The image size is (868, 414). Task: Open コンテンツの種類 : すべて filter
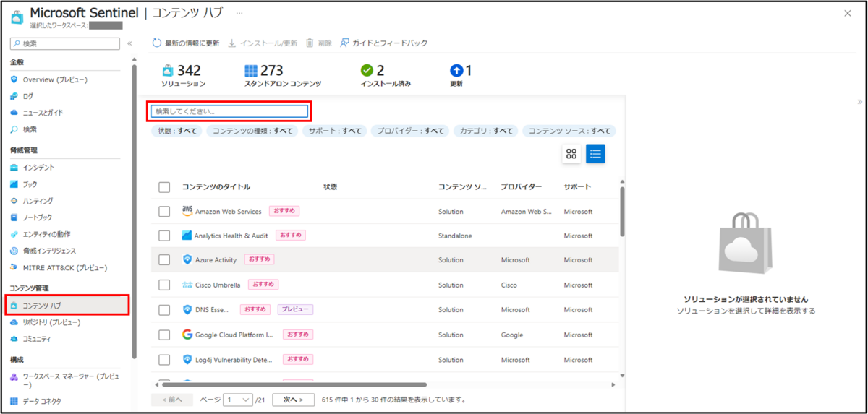252,131
